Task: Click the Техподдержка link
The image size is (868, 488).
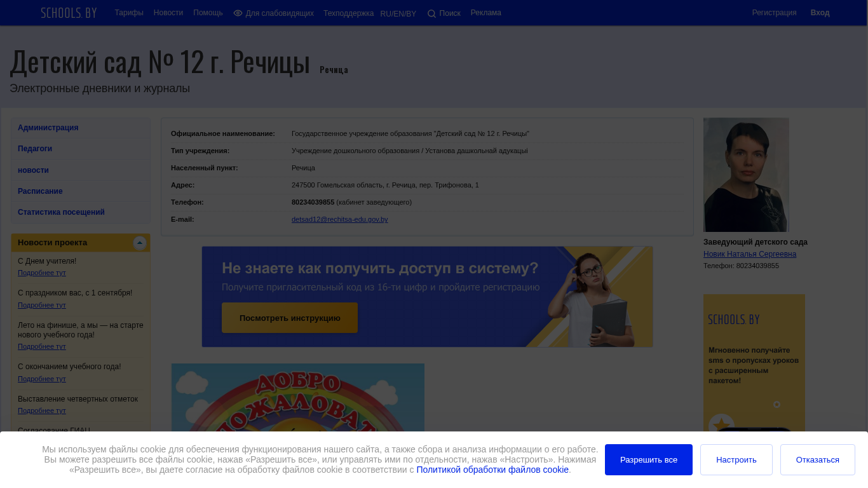Action: [348, 13]
